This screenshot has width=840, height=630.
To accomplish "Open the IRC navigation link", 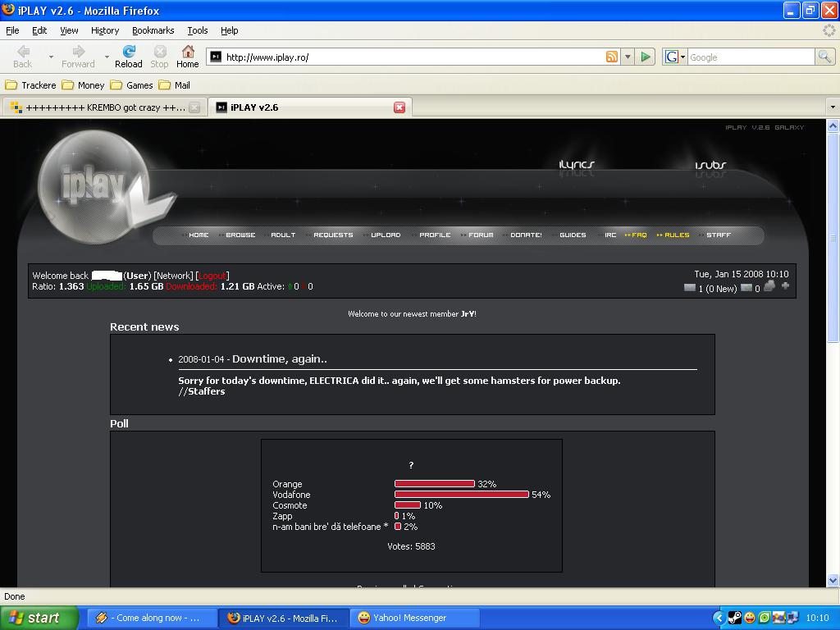I will click(x=610, y=235).
